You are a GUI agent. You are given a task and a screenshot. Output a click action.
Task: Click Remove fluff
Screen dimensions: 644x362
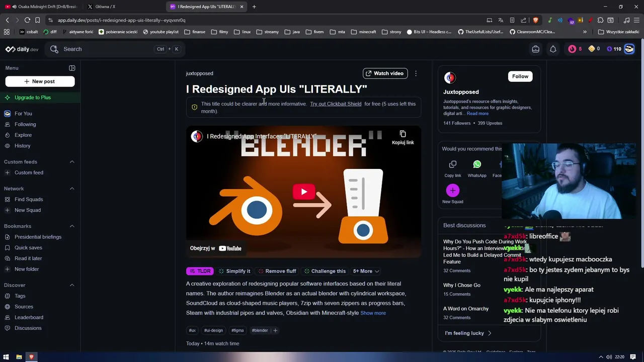click(x=277, y=271)
